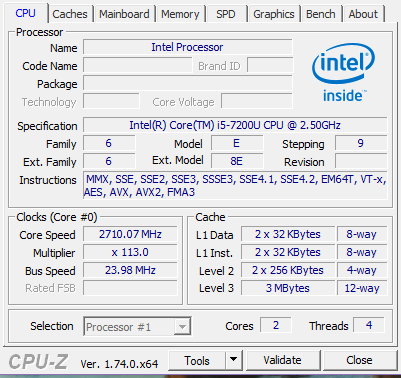The width and height of the screenshot is (401, 378).
Task: Click the Core Speed value 2710.07 MHz
Action: [130, 234]
